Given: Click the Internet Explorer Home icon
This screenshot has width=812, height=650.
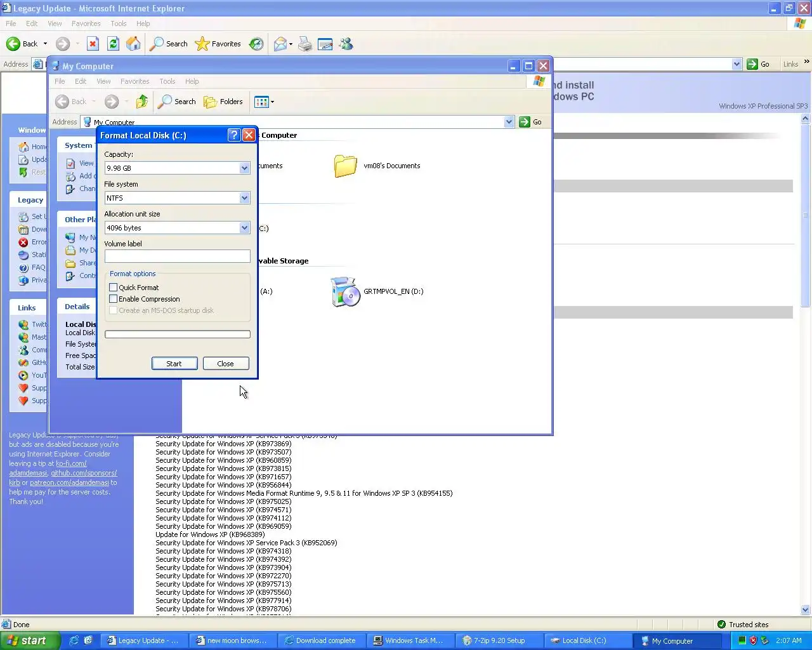Looking at the screenshot, I should point(133,44).
